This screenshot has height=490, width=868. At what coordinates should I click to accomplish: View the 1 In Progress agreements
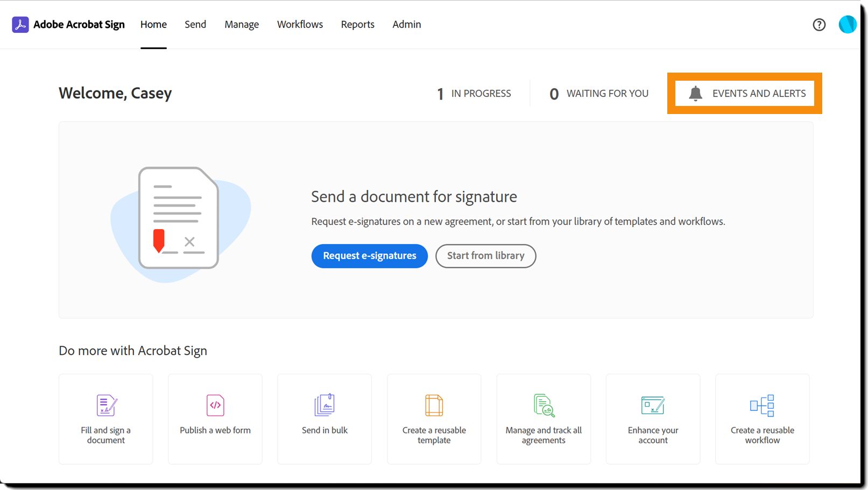point(474,94)
